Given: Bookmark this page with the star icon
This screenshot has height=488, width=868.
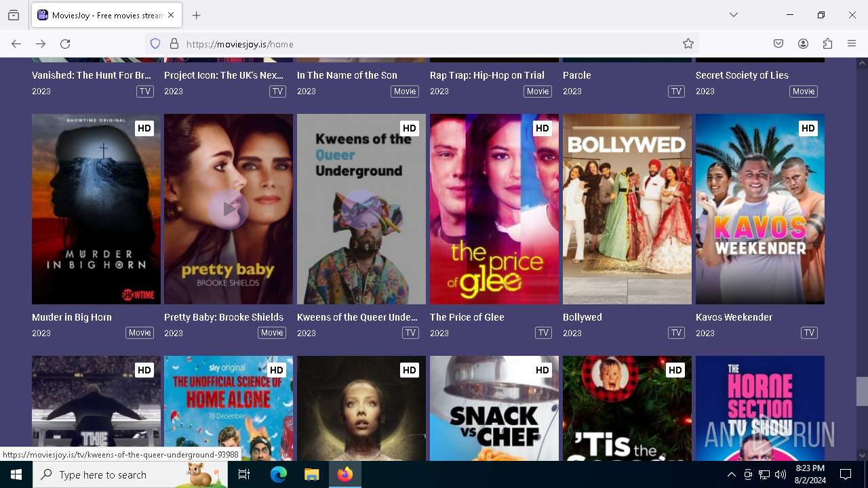Looking at the screenshot, I should point(688,44).
